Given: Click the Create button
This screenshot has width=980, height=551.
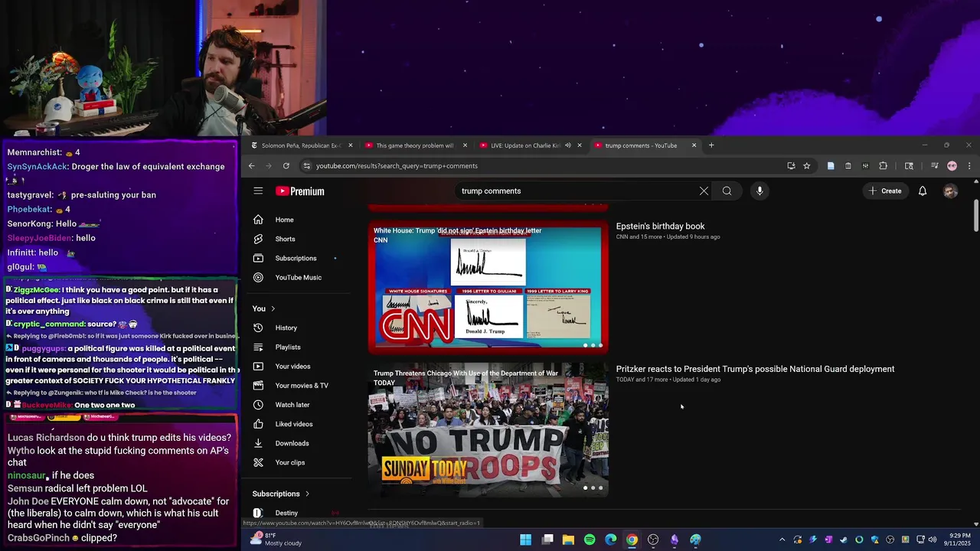Looking at the screenshot, I should point(885,191).
